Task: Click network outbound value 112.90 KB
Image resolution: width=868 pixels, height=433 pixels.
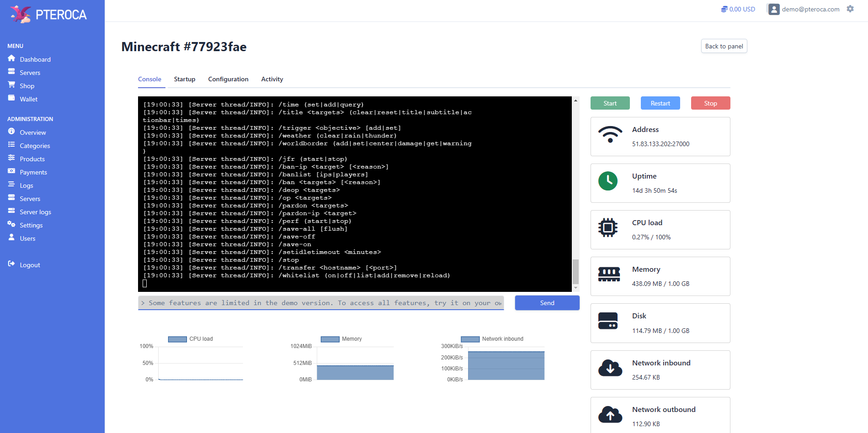Action: (x=646, y=424)
